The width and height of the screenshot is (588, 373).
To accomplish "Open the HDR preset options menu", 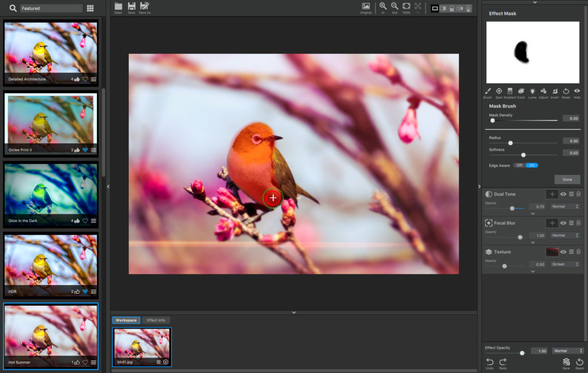I will pos(94,292).
